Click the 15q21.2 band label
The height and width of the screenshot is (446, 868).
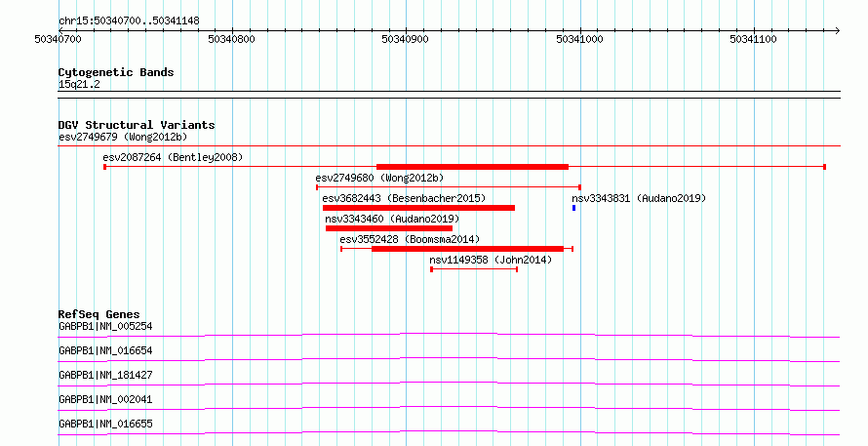(x=79, y=85)
